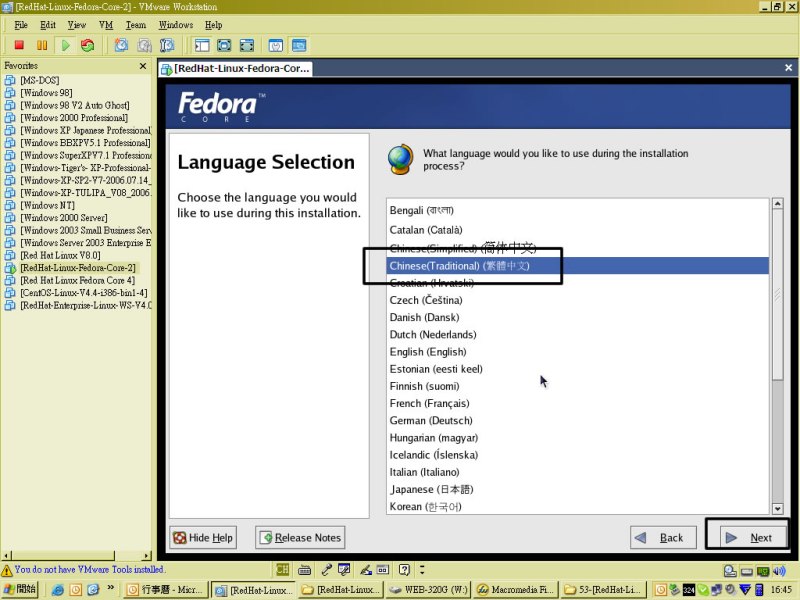The width and height of the screenshot is (800, 600).
Task: Select Catalan (Català) language
Action: click(578, 230)
